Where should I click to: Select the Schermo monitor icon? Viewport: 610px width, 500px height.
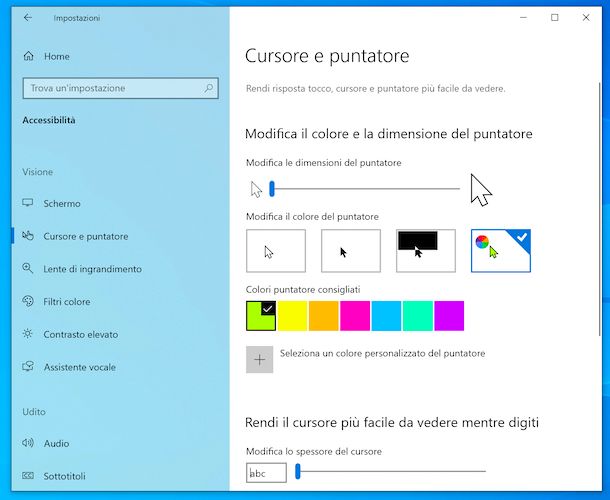(x=28, y=203)
